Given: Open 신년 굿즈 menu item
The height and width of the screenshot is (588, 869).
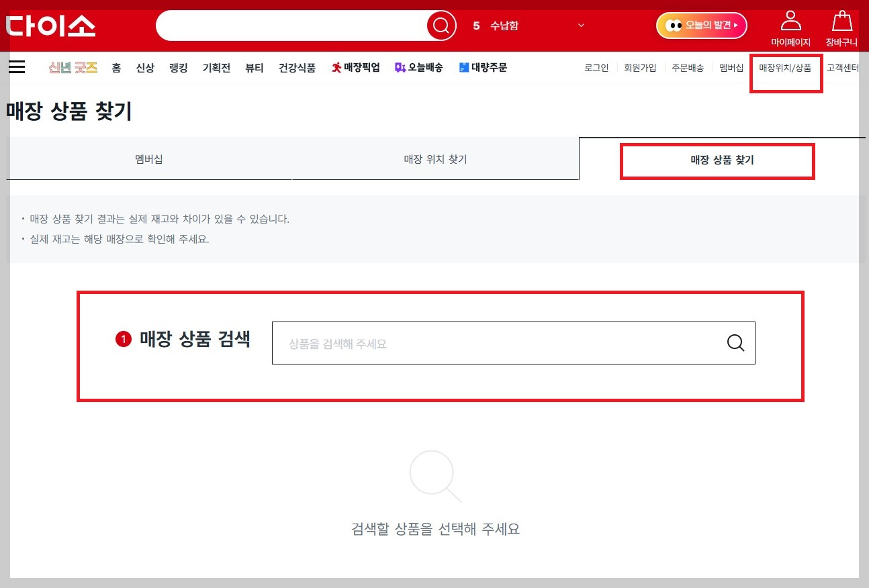Looking at the screenshot, I should [x=73, y=67].
